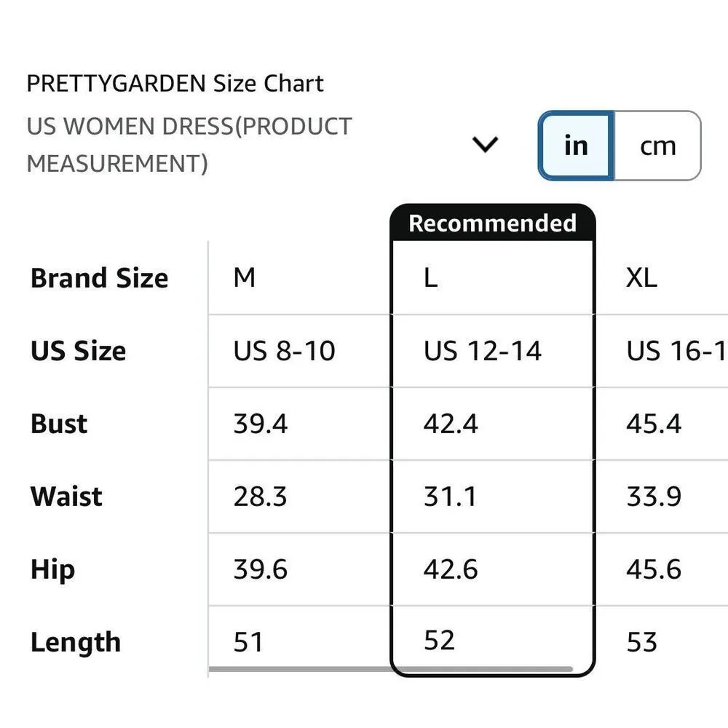Click the US Size row label
728x728 pixels.
(x=79, y=351)
